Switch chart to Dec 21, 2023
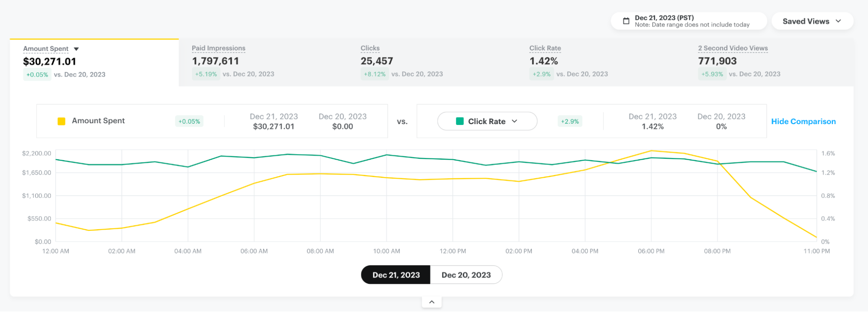868x312 pixels. [396, 275]
